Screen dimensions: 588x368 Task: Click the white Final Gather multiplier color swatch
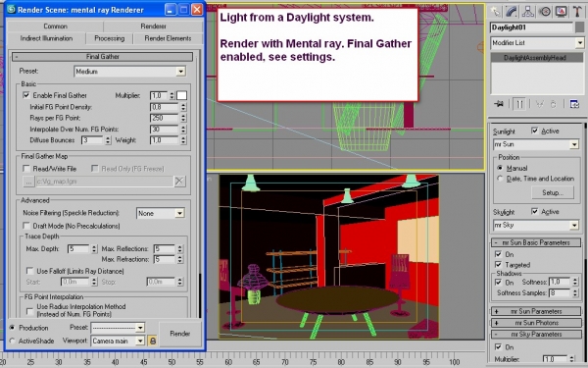click(x=182, y=95)
